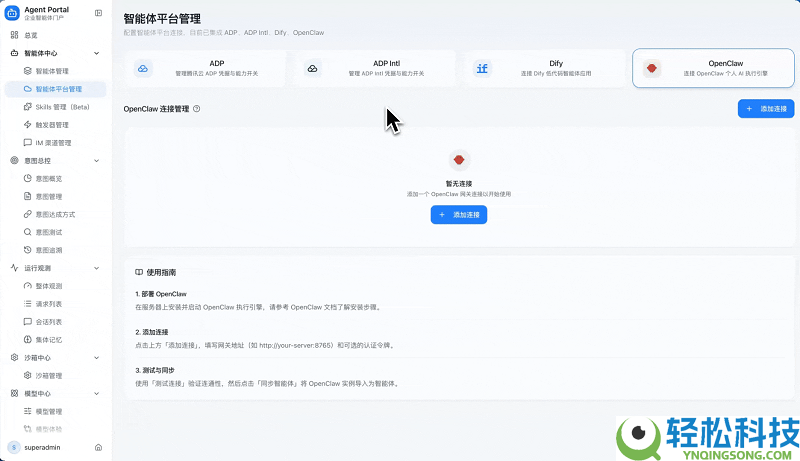
Task: Open 意图管理 document icon
Action: click(28, 196)
